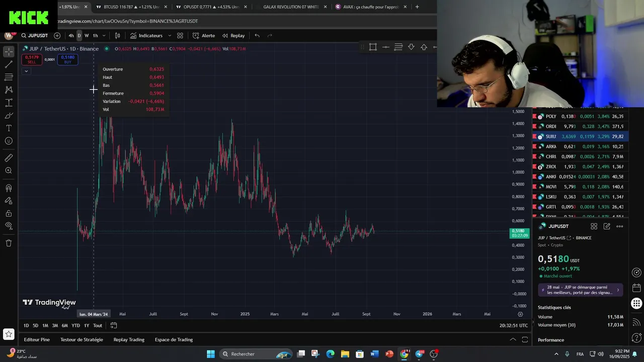The width and height of the screenshot is (644, 362).
Task: Open Windows Start menu
Action: tap(211, 354)
